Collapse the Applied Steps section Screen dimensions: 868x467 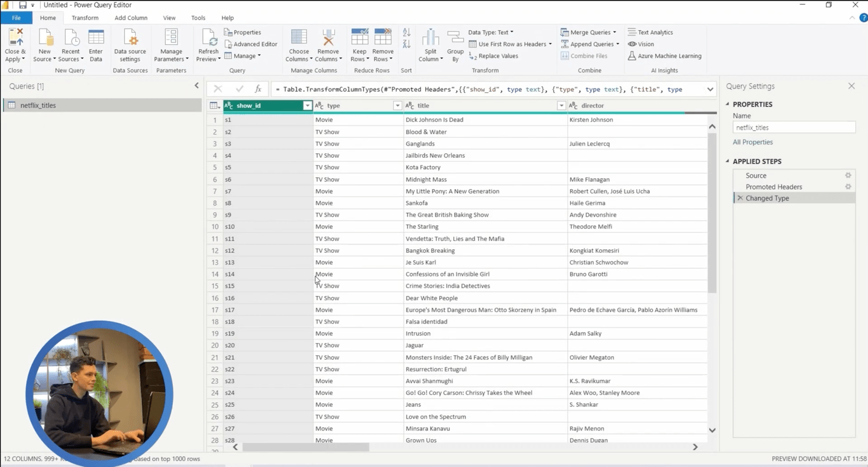pos(727,161)
